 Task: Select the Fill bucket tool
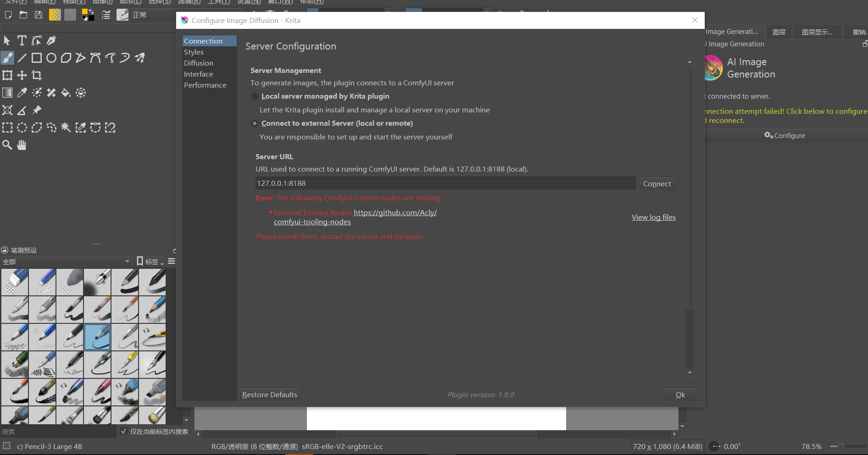click(x=66, y=93)
